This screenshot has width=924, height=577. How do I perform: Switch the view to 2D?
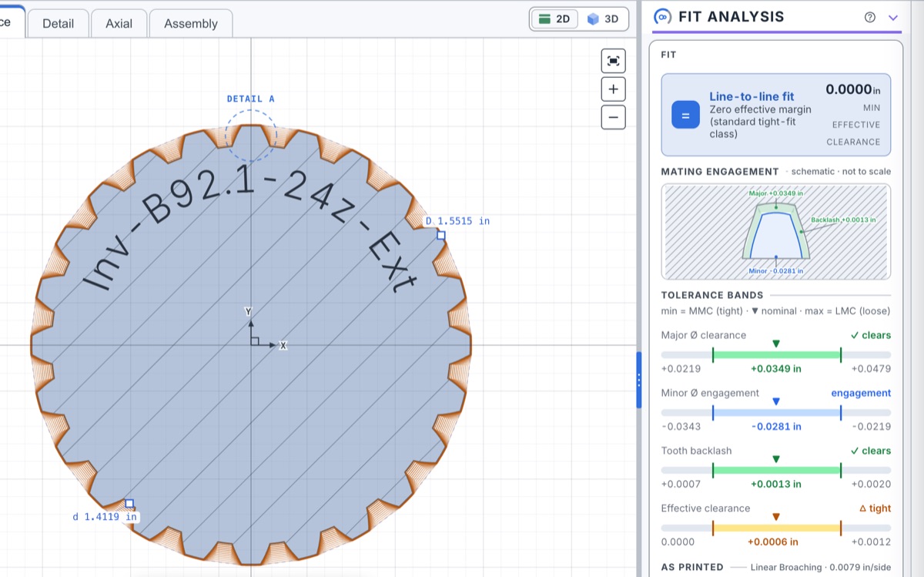554,19
